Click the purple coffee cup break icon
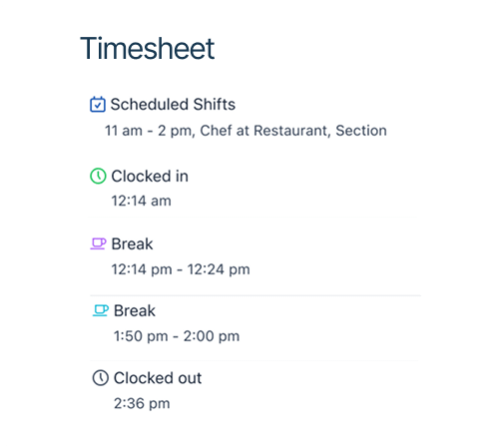502x448 pixels. tap(98, 243)
